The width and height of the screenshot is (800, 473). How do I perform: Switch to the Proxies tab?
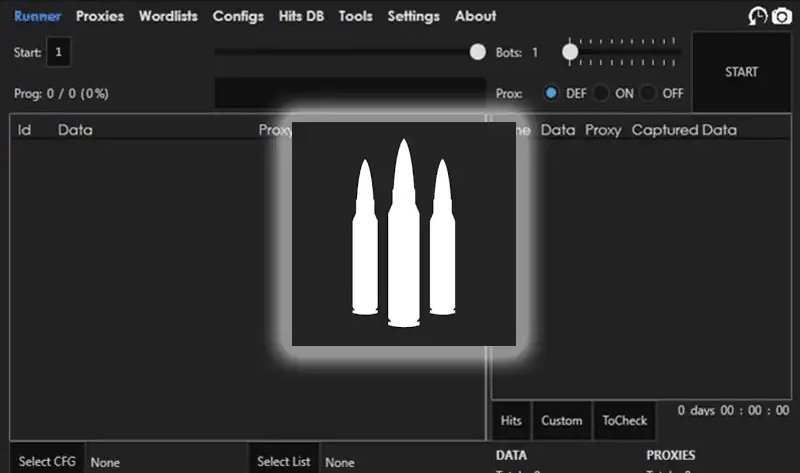click(100, 16)
